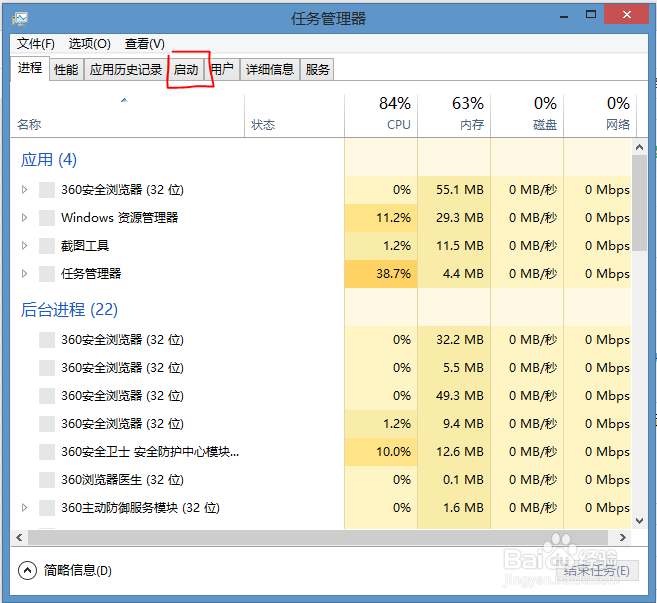Click the 49.3 MB memory cell
The width and height of the screenshot is (657, 603).
[x=454, y=396]
